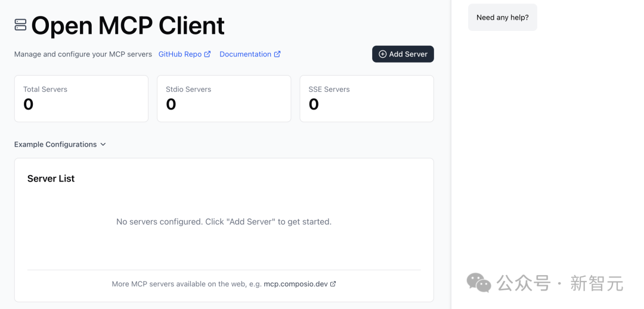This screenshot has width=644, height=309.
Task: Visit the mcp.composio.dev link
Action: (296, 284)
